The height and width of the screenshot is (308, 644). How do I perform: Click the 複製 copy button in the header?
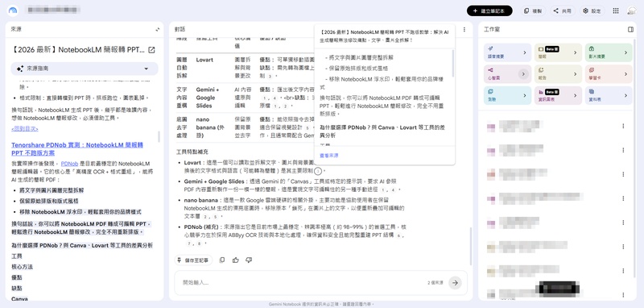[x=533, y=11]
